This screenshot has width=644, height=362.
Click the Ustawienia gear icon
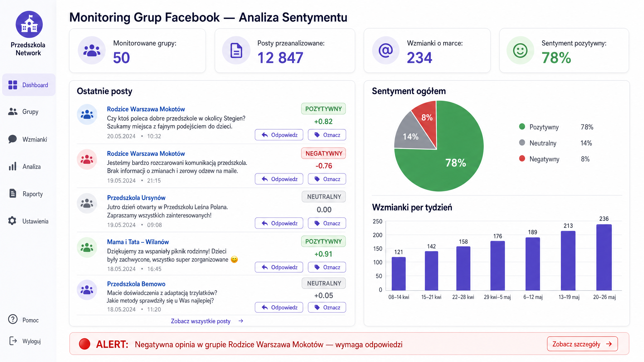point(12,221)
